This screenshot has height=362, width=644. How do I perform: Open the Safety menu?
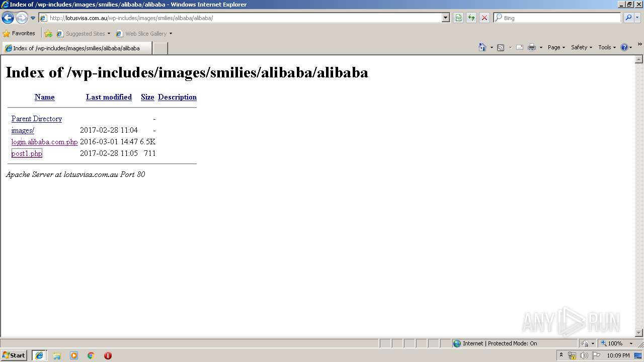click(x=582, y=47)
